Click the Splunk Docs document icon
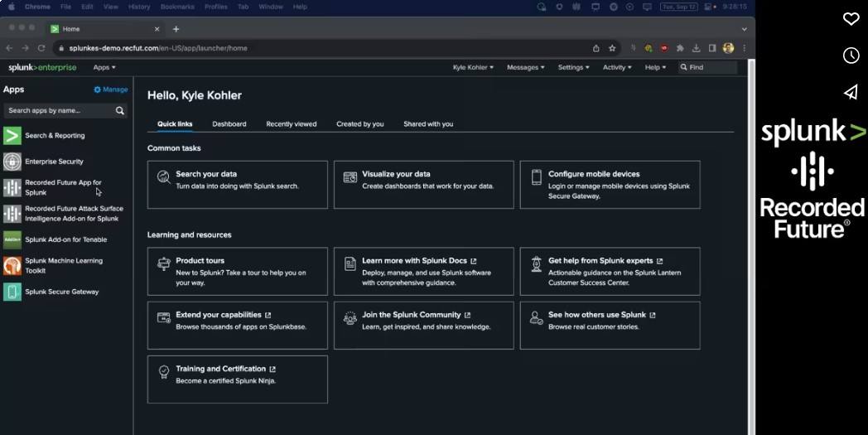Screen dimensions: 868x435 tap(350, 263)
